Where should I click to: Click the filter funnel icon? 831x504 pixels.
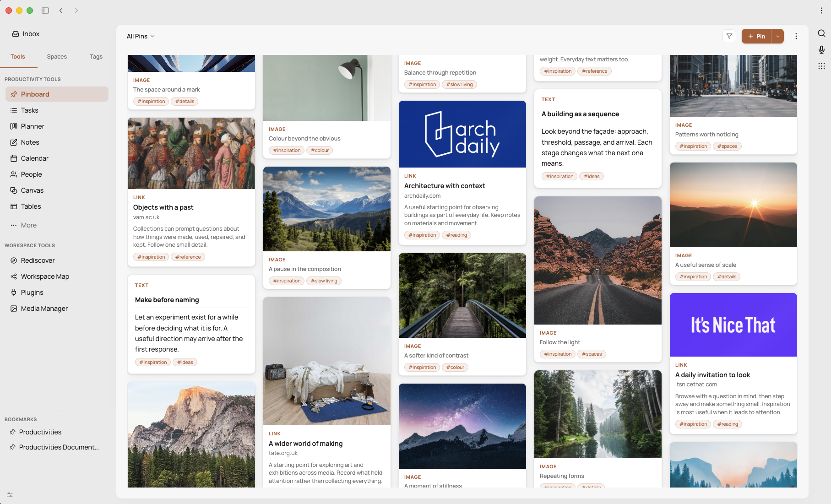(x=729, y=36)
